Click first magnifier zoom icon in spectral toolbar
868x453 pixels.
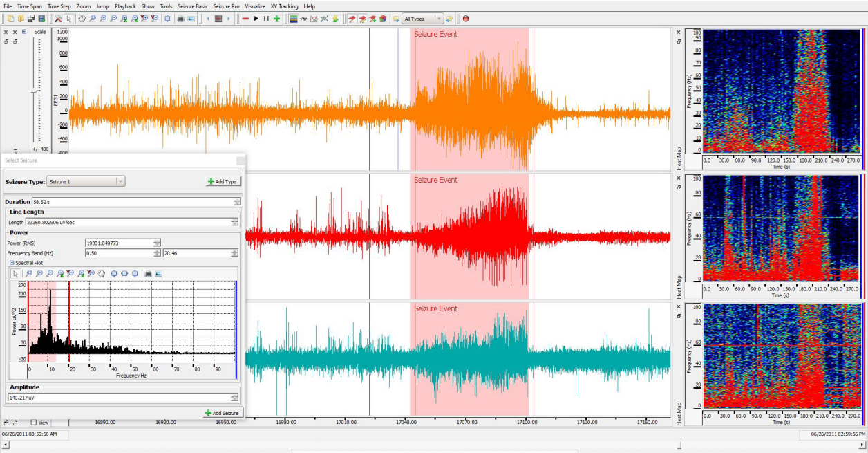click(x=29, y=274)
